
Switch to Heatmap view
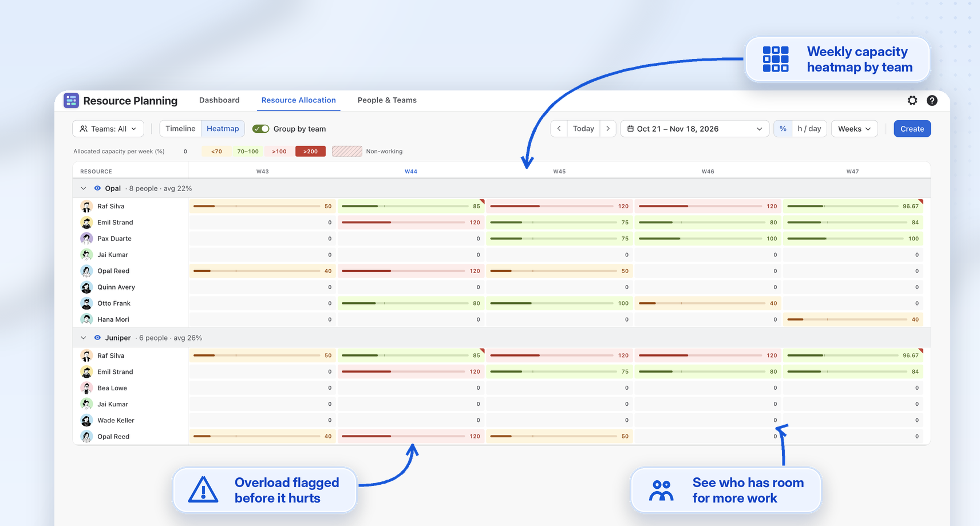pyautogui.click(x=223, y=129)
